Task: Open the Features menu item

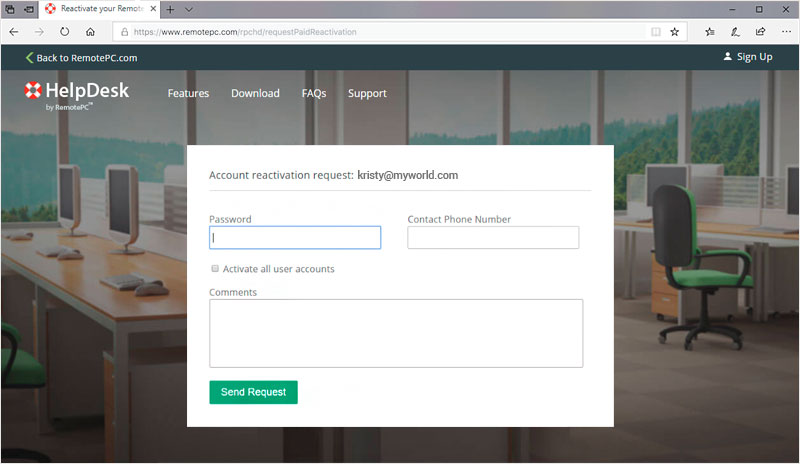Action: [188, 93]
